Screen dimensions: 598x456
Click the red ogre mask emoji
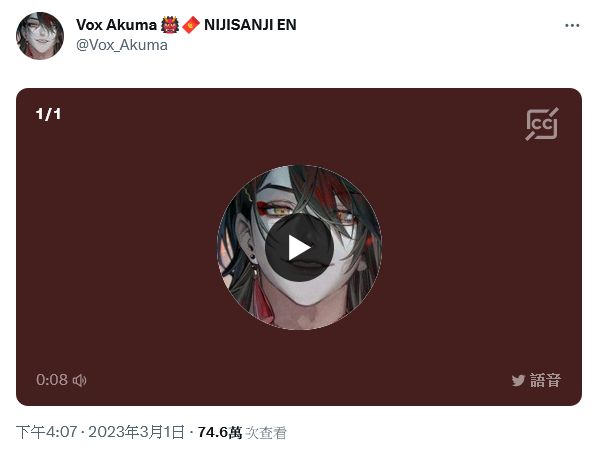coord(170,25)
